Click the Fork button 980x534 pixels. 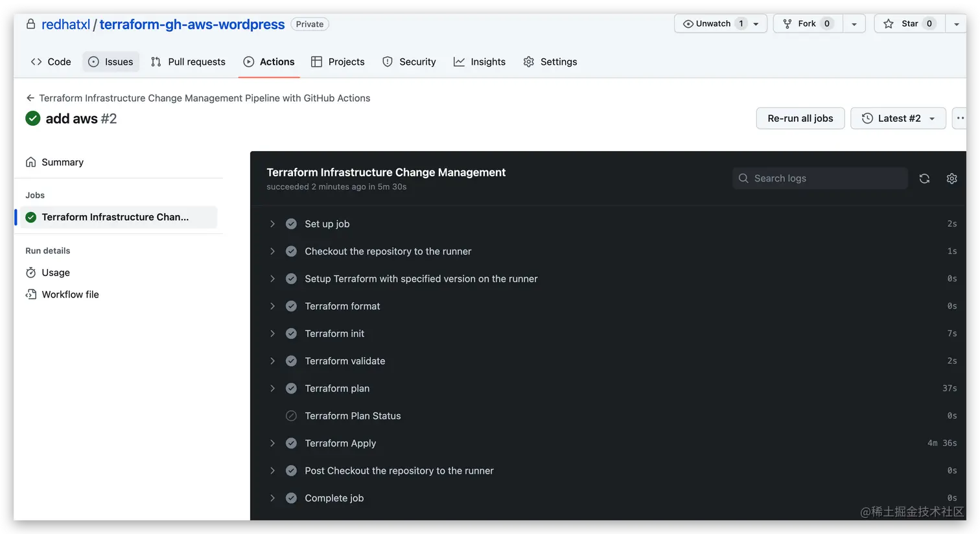tap(808, 24)
